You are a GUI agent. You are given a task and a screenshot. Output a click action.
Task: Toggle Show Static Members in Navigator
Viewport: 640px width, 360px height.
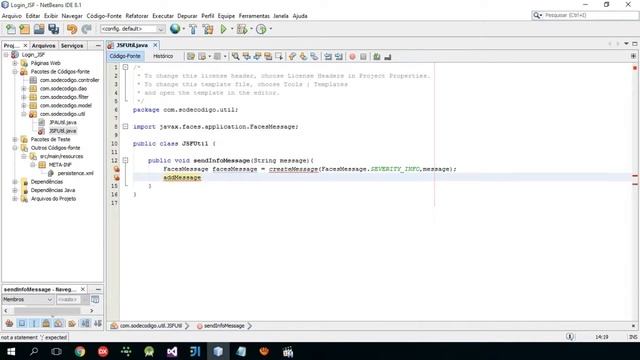click(x=34, y=324)
